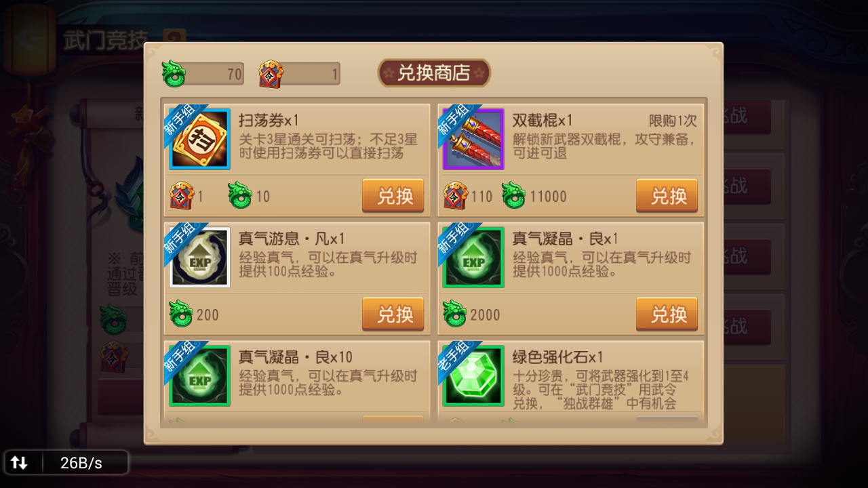Select the 真气凝晶·良x1 green EXP icon
868x488 pixels.
click(x=473, y=258)
